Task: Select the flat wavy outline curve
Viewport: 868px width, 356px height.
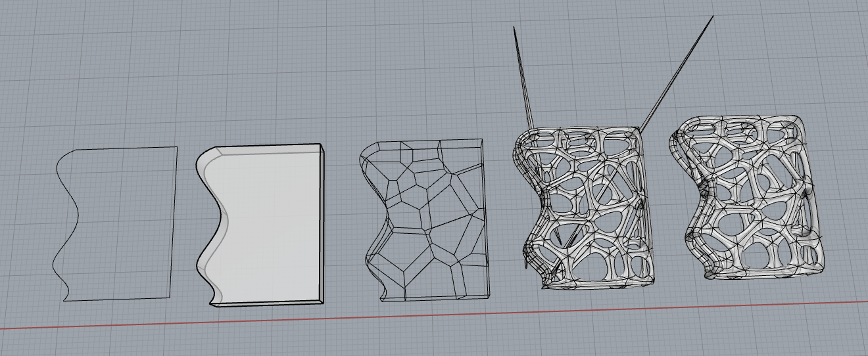Action: 114,224
